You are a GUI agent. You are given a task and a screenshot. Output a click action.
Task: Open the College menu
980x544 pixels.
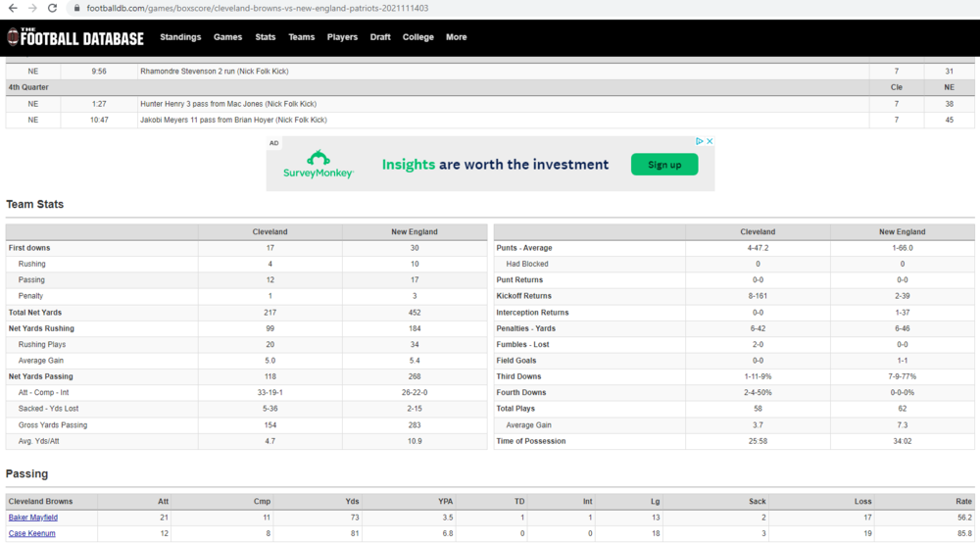[x=418, y=37]
